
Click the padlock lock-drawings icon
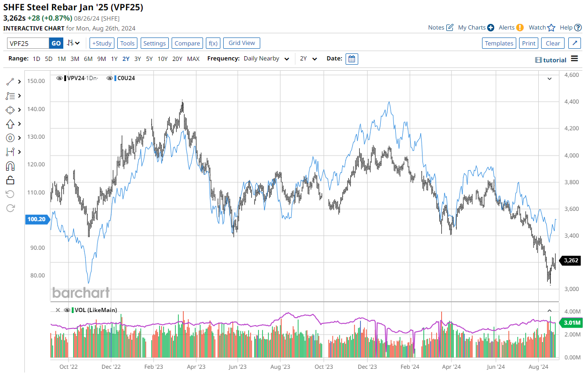[x=10, y=180]
